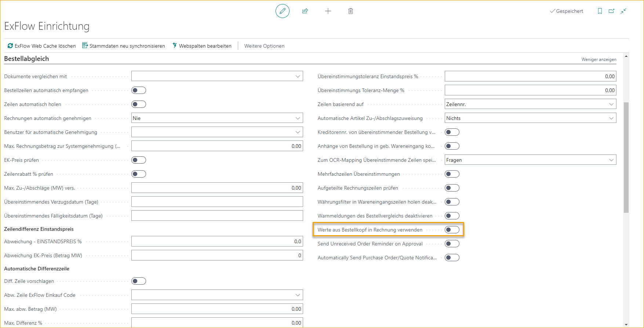Toggle Warnmeldungen des Bestellvergleichs deaktivieren

(x=452, y=216)
